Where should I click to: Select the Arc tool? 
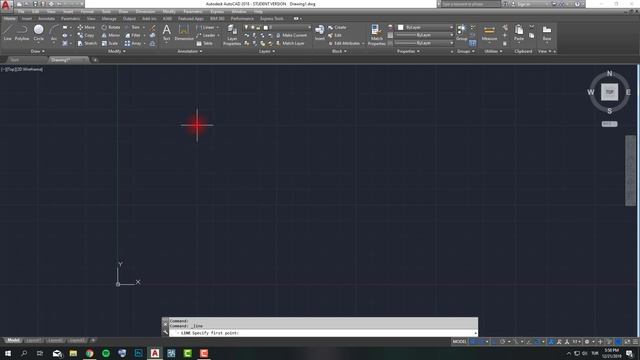(x=54, y=32)
